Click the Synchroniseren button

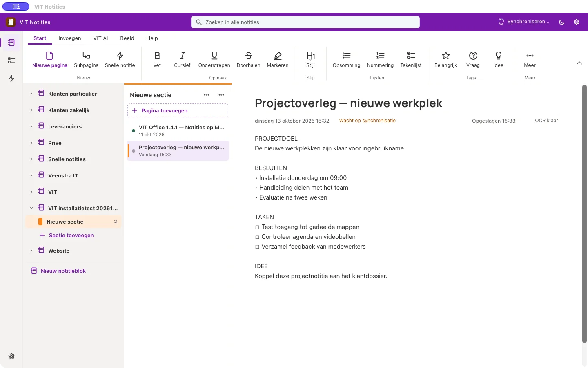click(524, 22)
